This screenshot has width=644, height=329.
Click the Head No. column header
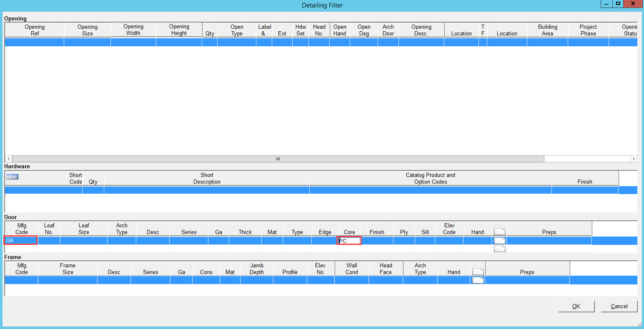[x=319, y=30]
